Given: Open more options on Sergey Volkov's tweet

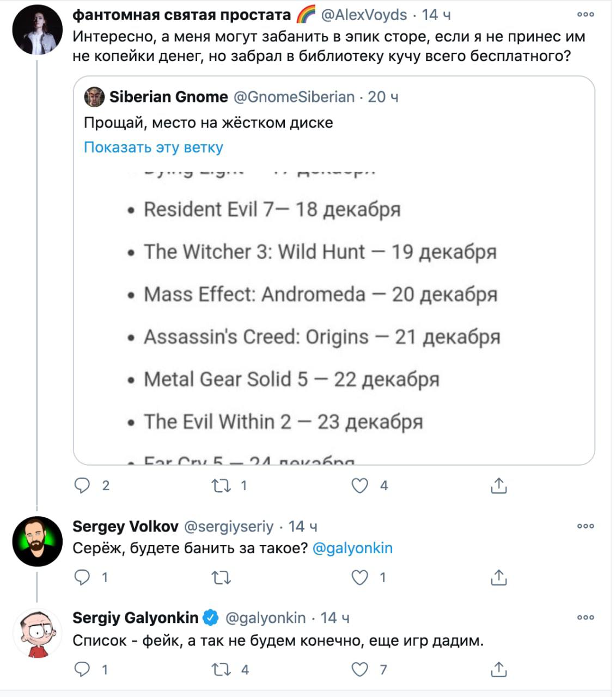Looking at the screenshot, I should click(585, 526).
